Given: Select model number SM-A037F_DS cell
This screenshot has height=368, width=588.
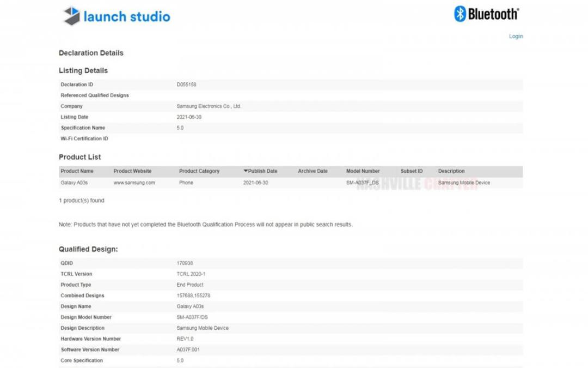Looking at the screenshot, I should coord(362,183).
